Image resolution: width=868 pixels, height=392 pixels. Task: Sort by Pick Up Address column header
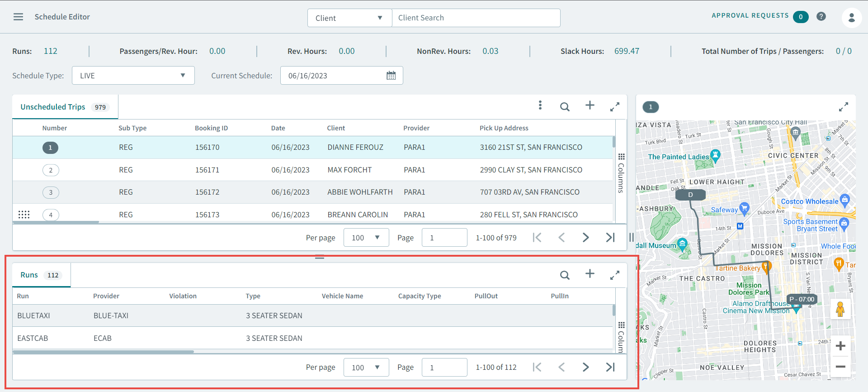point(504,128)
